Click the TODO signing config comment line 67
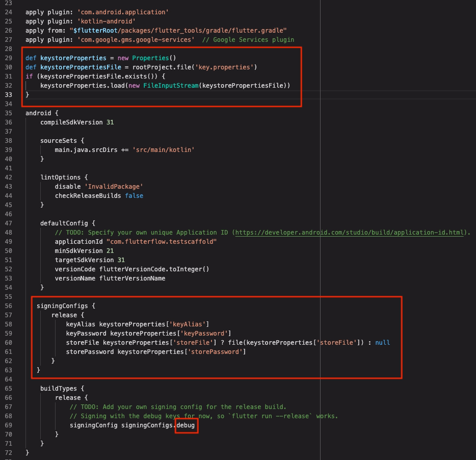476x460 pixels. click(x=178, y=407)
